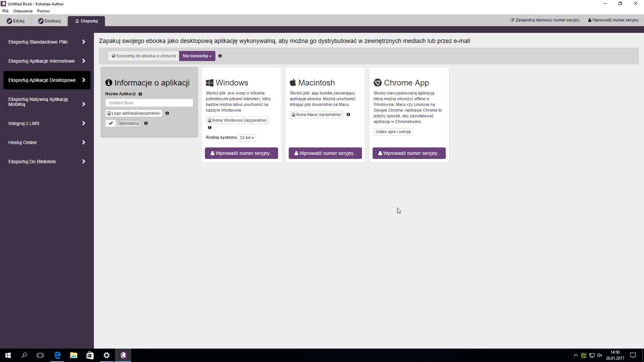
Task: Open Settings gear in the taskbar
Action: [107, 355]
